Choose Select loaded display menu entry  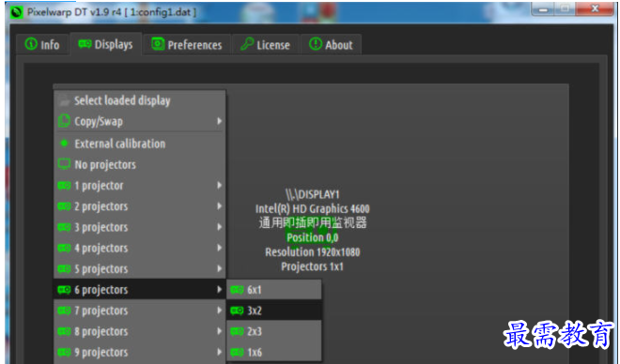(x=140, y=100)
